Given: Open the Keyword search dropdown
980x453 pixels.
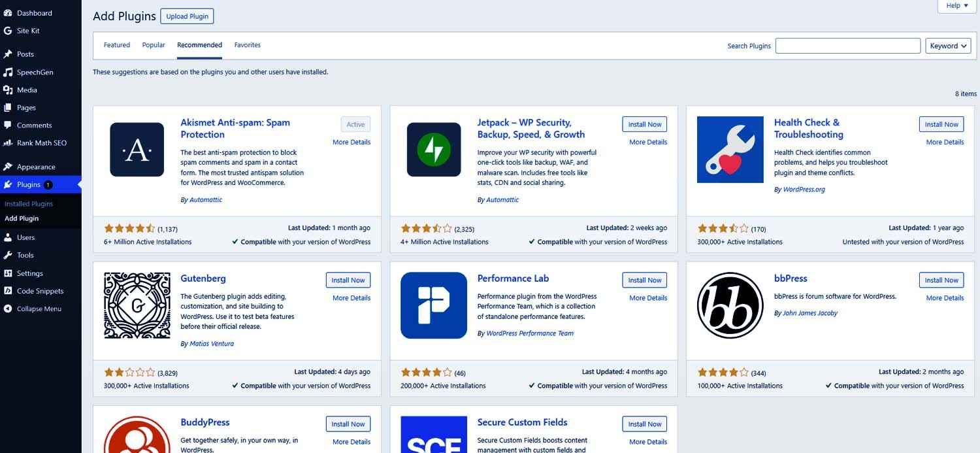Looking at the screenshot, I should coord(948,46).
